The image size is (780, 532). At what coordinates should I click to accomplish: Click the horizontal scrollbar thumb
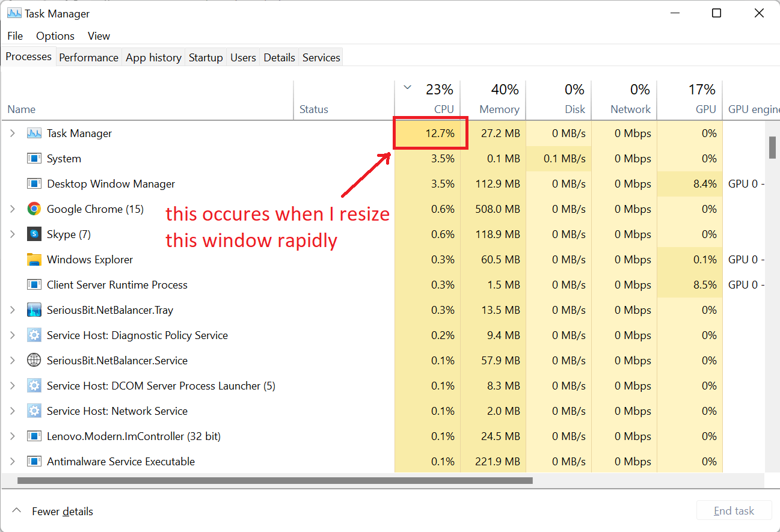pyautogui.click(x=275, y=480)
